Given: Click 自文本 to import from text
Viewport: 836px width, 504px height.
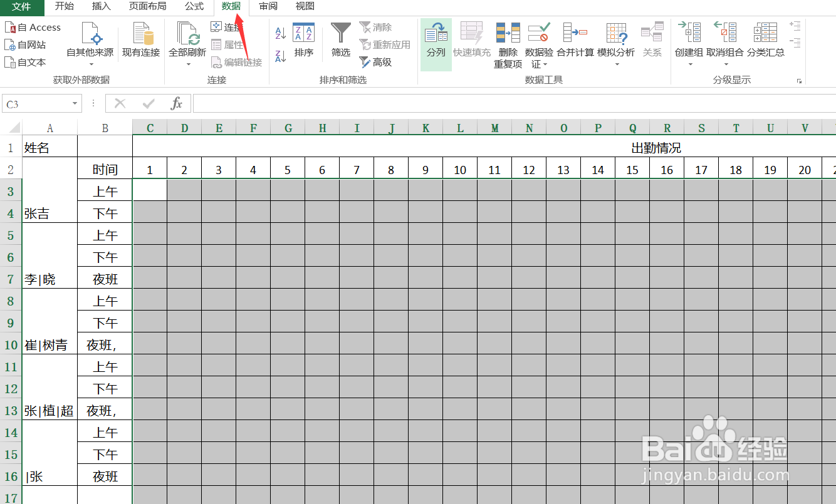Looking at the screenshot, I should click(25, 63).
